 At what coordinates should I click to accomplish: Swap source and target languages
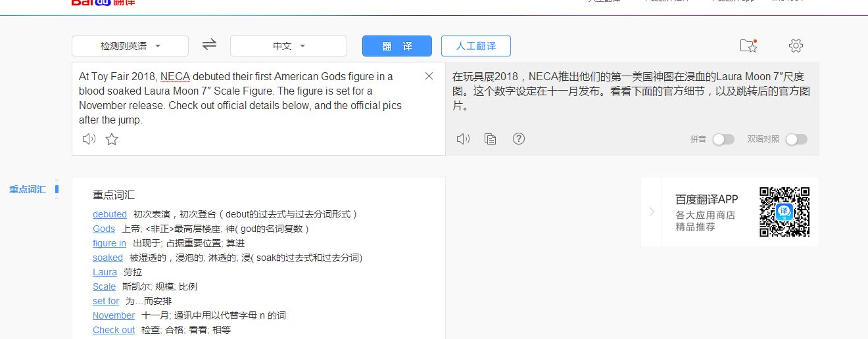pyautogui.click(x=209, y=45)
